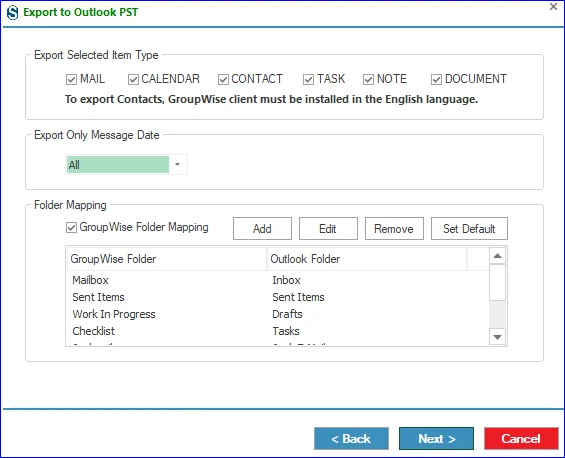Toggle the CALENDAR checkbox
The image size is (565, 458).
coord(133,79)
